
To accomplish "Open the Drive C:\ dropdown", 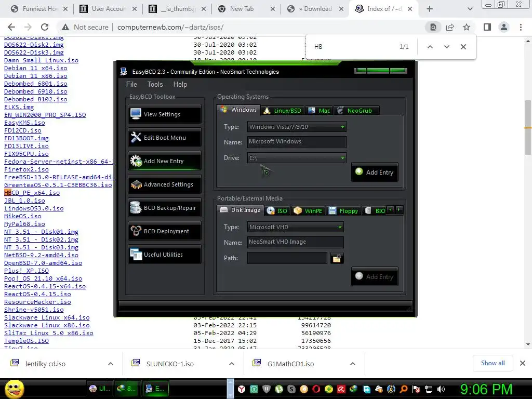I will click(297, 158).
